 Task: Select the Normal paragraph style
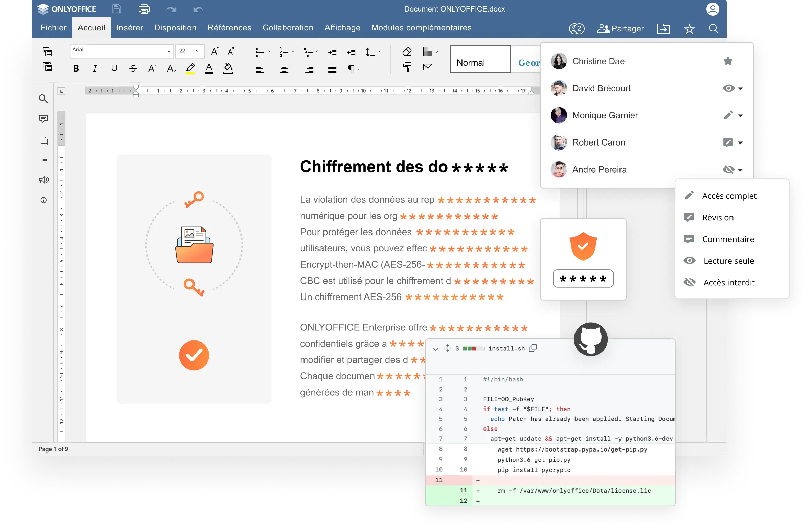coord(480,59)
